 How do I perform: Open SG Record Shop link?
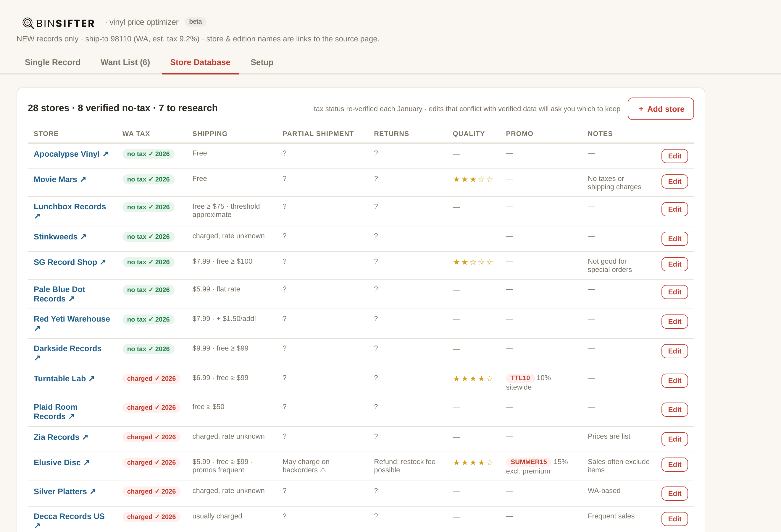(70, 262)
